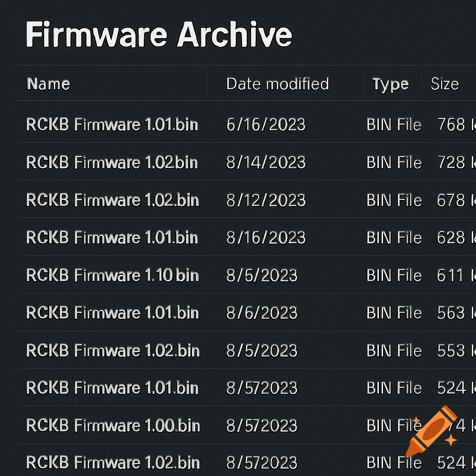This screenshot has height=476, width=476.
Task: Click the Firmware Archive page title
Action: click(159, 33)
